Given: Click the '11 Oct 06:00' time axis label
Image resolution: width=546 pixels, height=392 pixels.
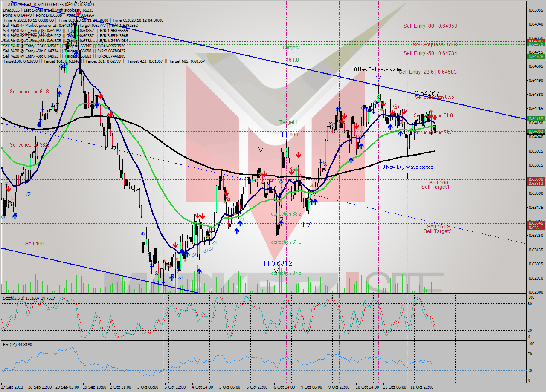Looking at the screenshot, I should pos(395,387).
